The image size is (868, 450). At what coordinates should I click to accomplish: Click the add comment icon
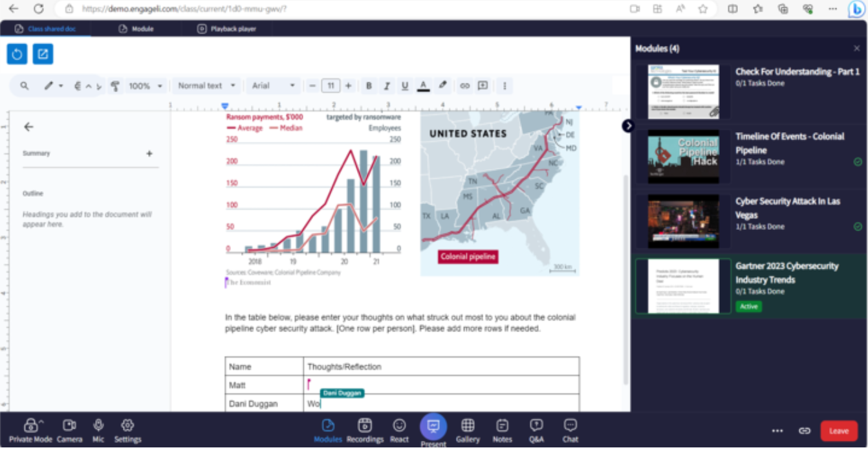click(483, 85)
